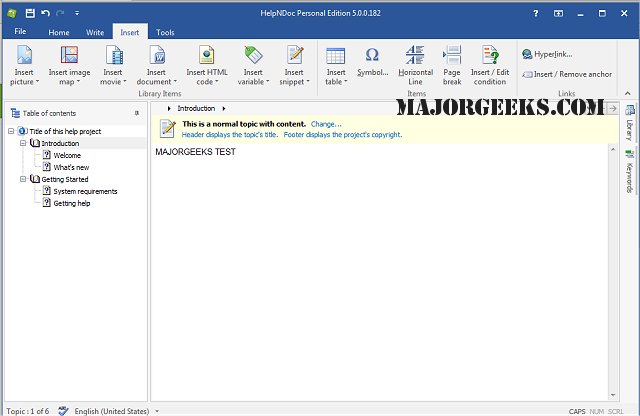The height and width of the screenshot is (416, 640).
Task: Click the Insert HTML code icon
Action: [207, 56]
